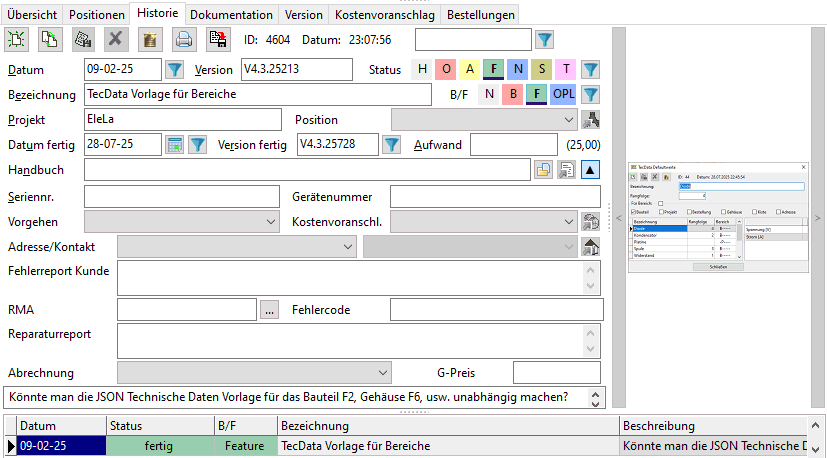The image size is (827, 458).
Task: Click the collapse triangle button beside Handbuch
Action: pos(590,170)
